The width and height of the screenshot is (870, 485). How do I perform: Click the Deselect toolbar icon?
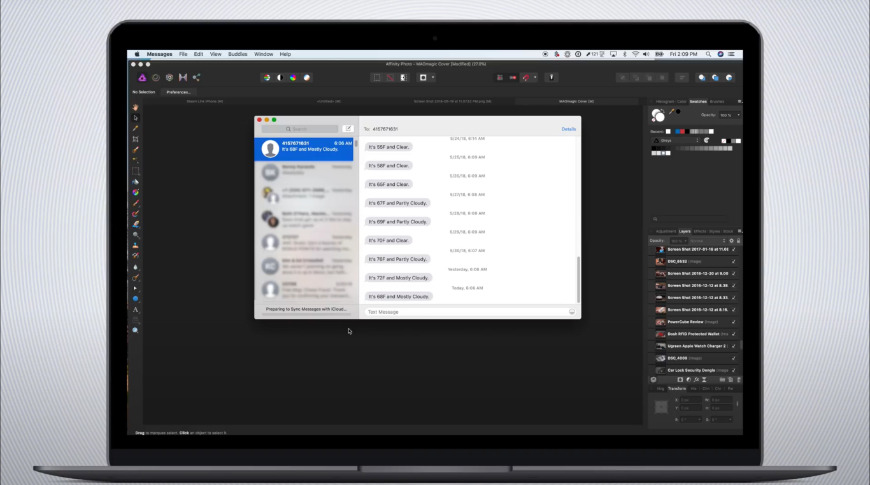pos(390,78)
